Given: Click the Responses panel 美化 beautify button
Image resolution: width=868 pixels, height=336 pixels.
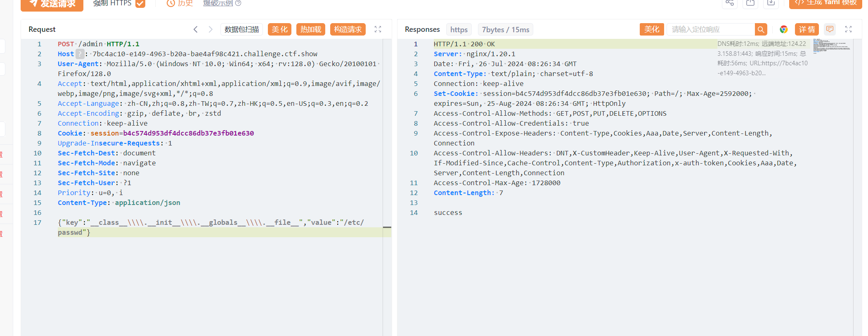Looking at the screenshot, I should click(652, 29).
